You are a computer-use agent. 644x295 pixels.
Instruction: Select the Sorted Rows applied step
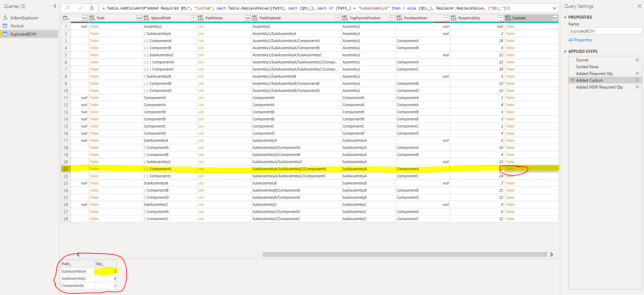(x=587, y=67)
